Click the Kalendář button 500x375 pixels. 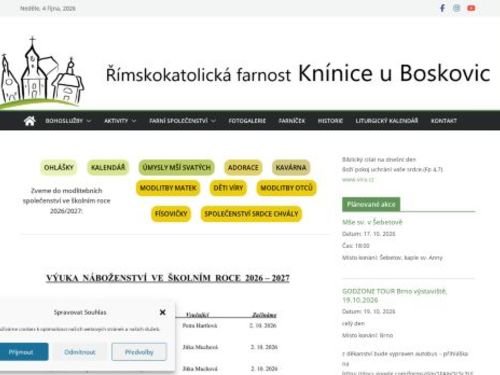coord(108,167)
